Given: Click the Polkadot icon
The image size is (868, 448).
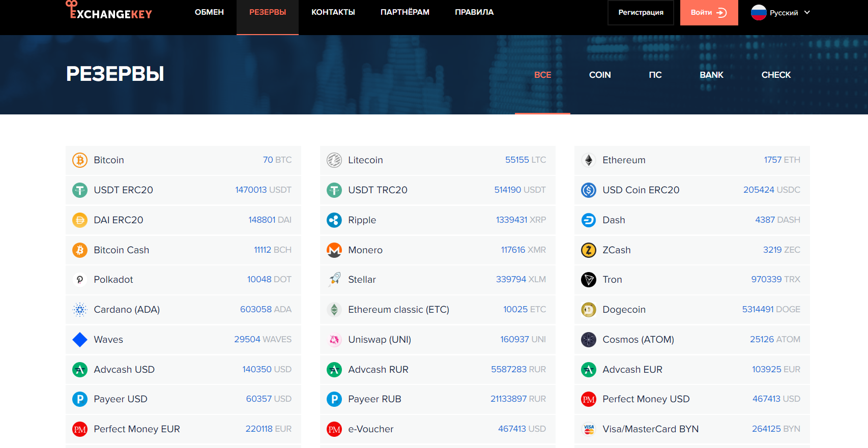Looking at the screenshot, I should point(80,280).
